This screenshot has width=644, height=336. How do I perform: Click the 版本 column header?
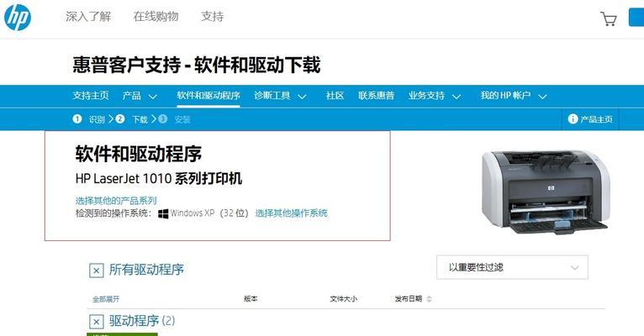pos(251,299)
